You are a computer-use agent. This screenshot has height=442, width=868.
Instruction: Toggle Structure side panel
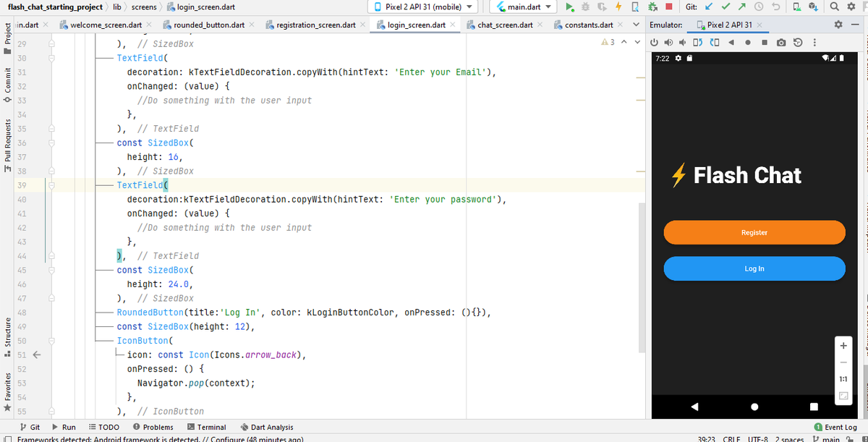pyautogui.click(x=7, y=339)
